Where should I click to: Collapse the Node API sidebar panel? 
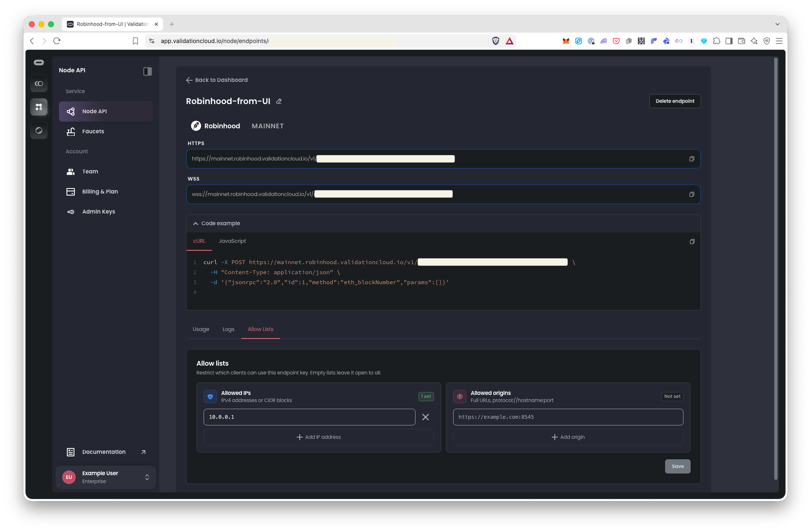[148, 71]
